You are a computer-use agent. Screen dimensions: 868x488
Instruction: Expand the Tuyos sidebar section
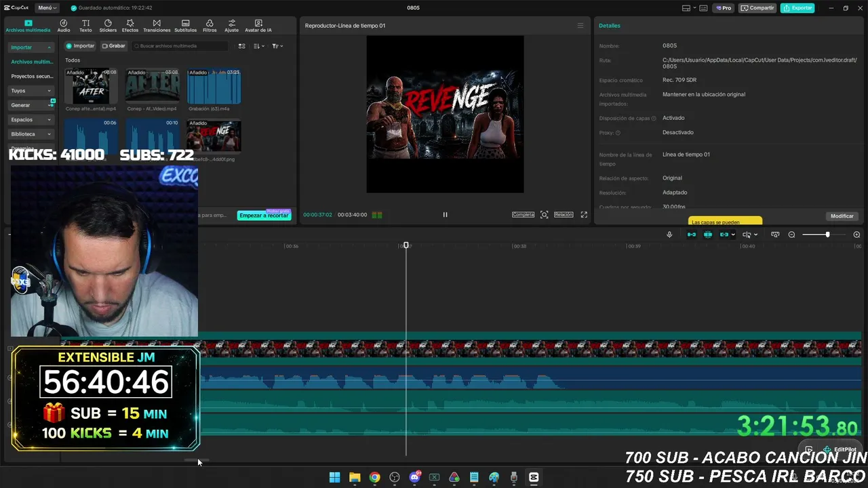tap(31, 91)
